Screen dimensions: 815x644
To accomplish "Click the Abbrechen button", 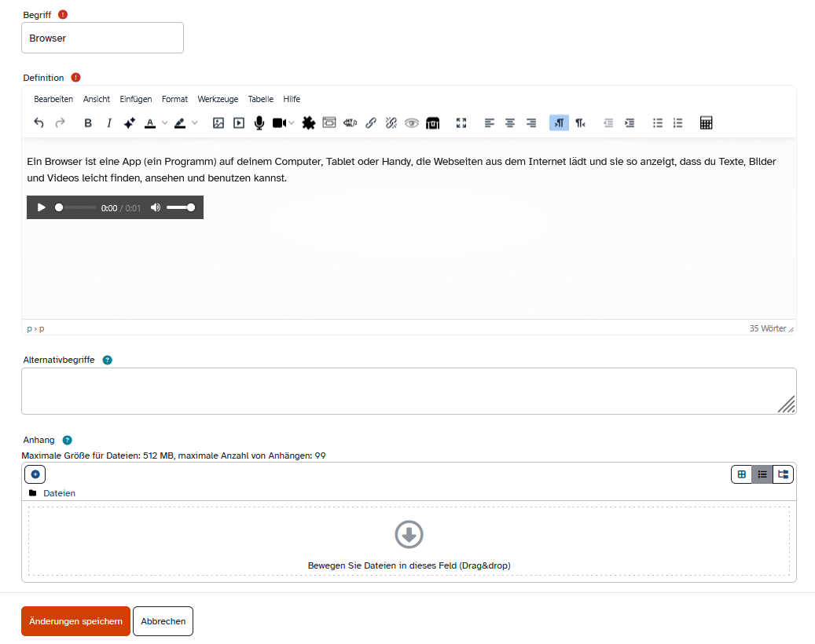I will [163, 621].
